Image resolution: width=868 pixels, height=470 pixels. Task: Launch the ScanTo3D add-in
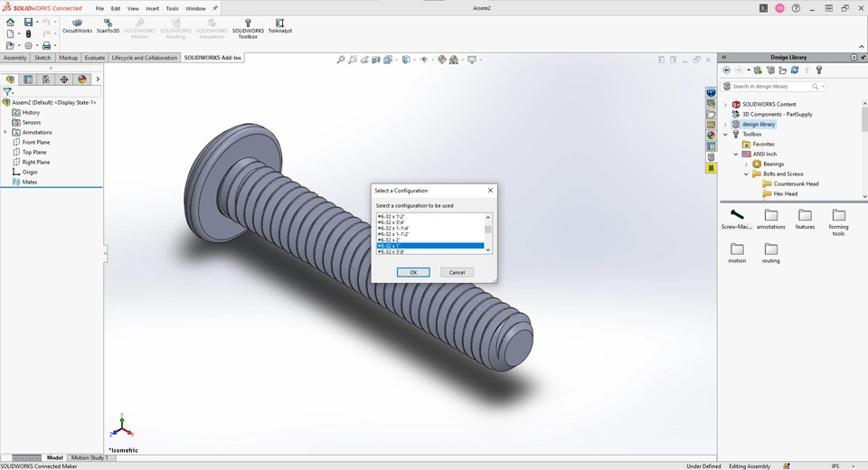tap(108, 26)
